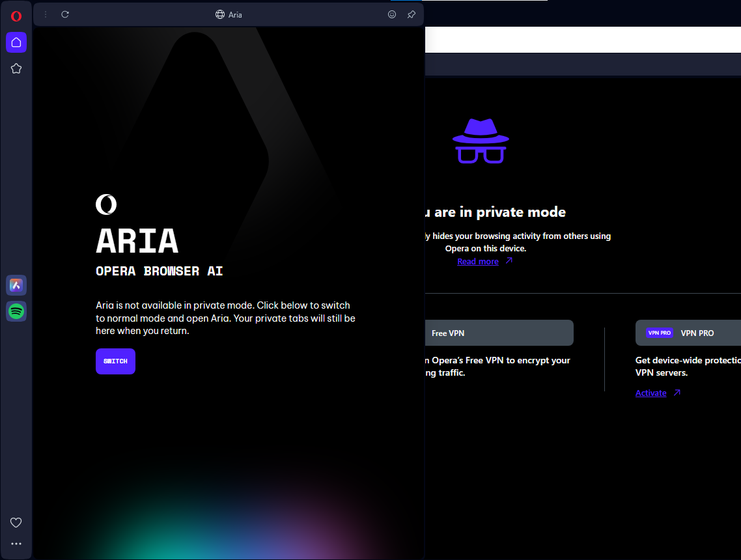This screenshot has height=560, width=741.
Task: Click the panel's vertical dots handle
Action: [46, 14]
